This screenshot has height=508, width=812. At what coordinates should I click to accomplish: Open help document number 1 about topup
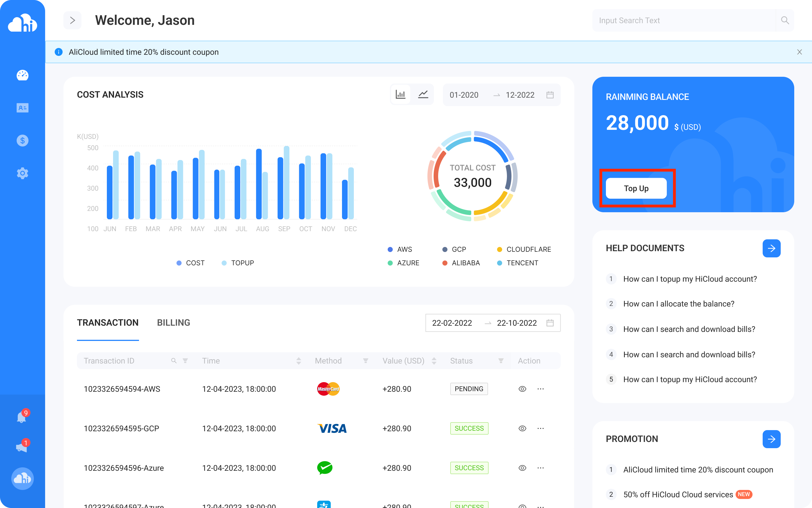coord(690,279)
